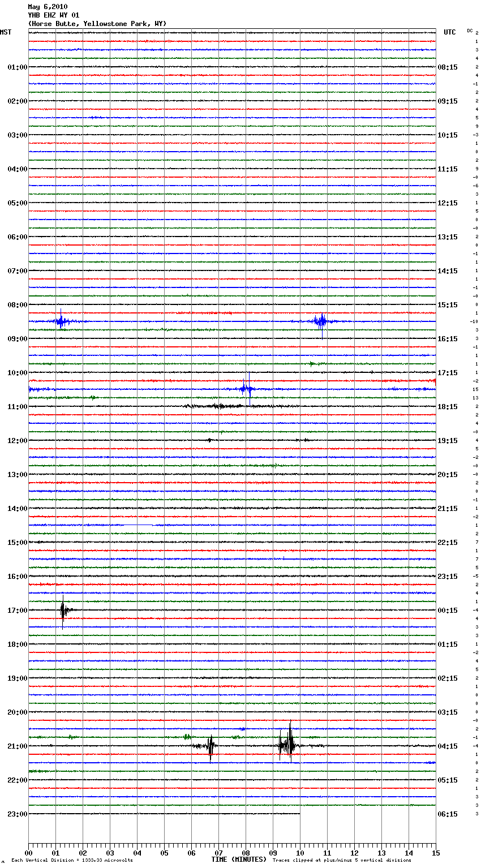The width and height of the screenshot is (481, 868).
Task: Click minute tick label "05" on time axis
Action: pos(164,853)
